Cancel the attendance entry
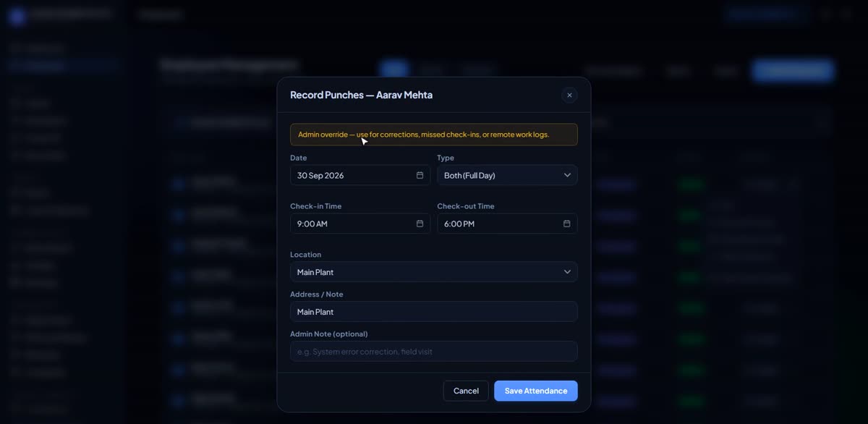Image resolution: width=868 pixels, height=424 pixels. [466, 391]
